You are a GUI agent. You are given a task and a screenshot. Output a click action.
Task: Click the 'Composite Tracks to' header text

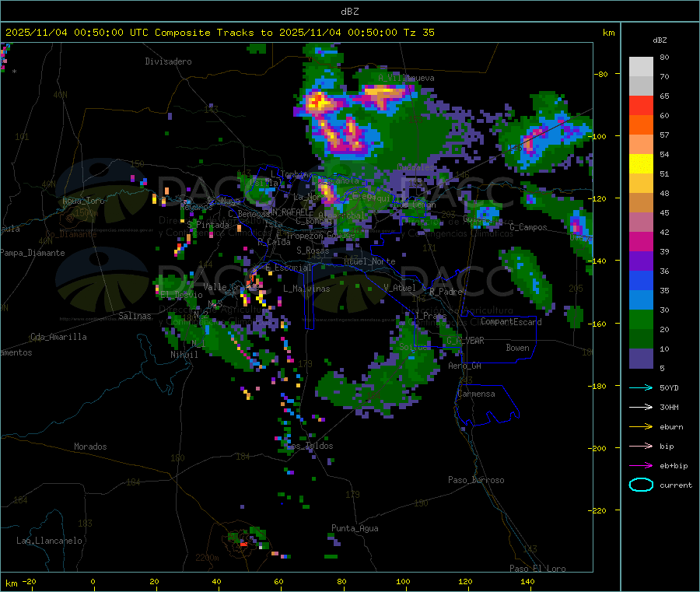click(x=213, y=33)
